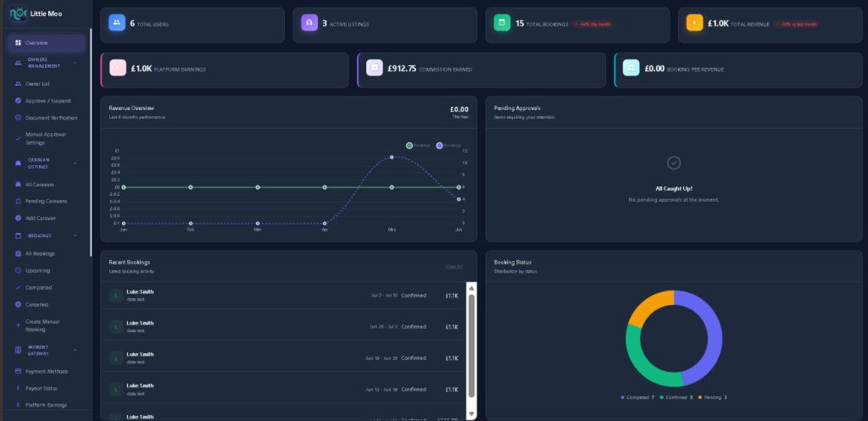
Task: Click the green Total Bookings calendar icon
Action: click(x=502, y=23)
